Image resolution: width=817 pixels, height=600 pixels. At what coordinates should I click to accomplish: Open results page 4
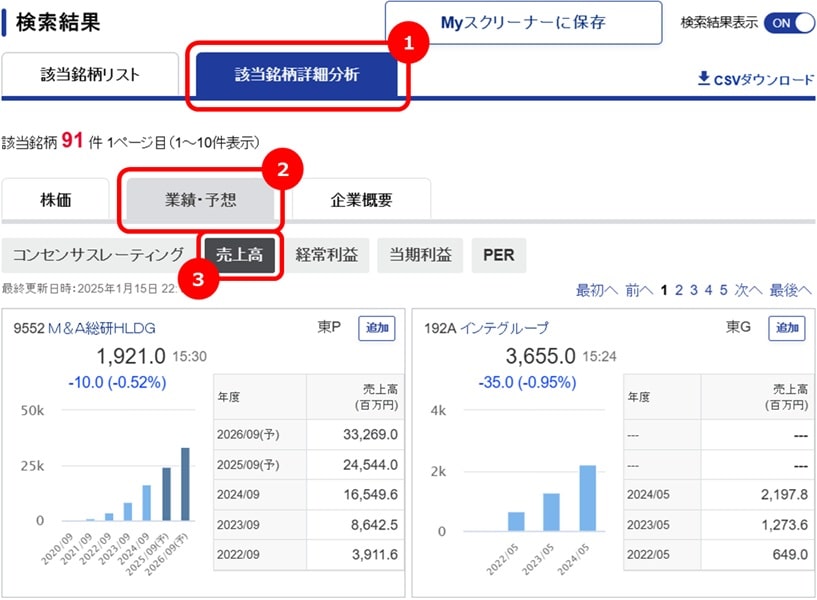[709, 290]
